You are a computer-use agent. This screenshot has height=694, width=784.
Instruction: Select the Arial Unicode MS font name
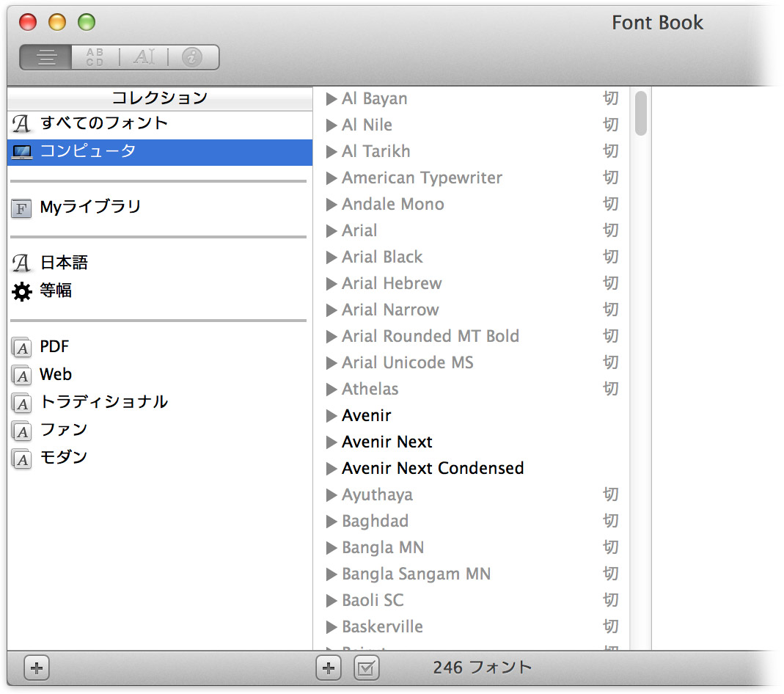pyautogui.click(x=408, y=362)
